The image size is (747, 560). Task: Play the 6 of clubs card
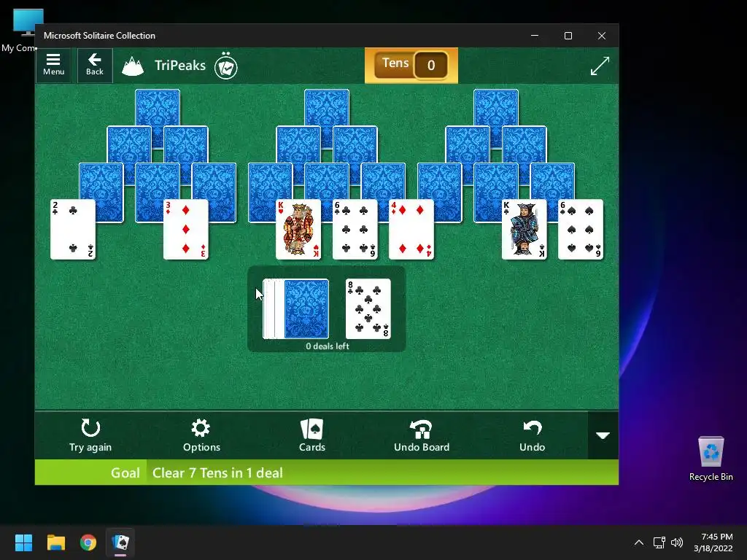point(355,230)
